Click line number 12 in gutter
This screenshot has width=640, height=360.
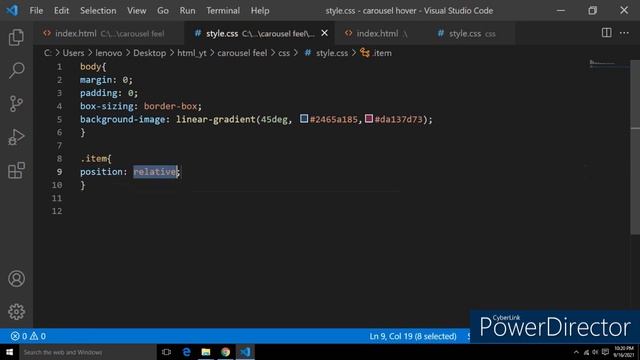point(57,211)
